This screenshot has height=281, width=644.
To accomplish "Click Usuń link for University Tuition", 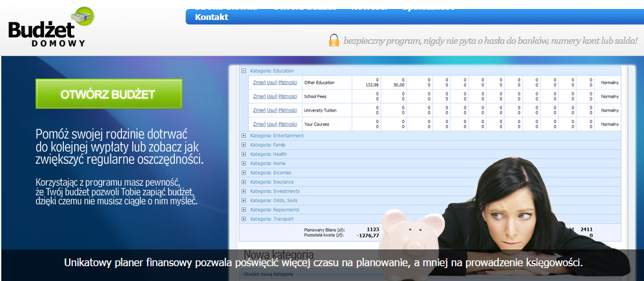I will point(272,110).
